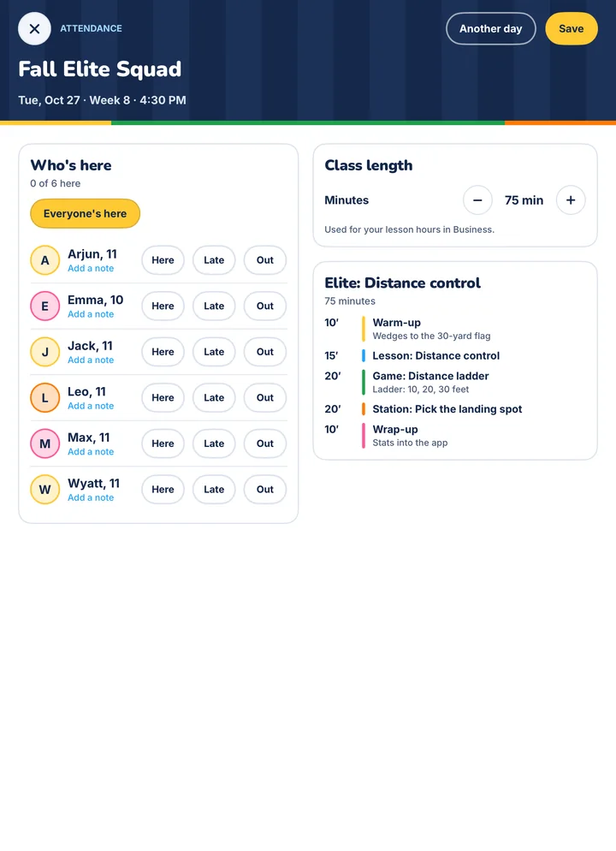Select the Wrap-up segment
This screenshot has width=616, height=851.
[455, 436]
